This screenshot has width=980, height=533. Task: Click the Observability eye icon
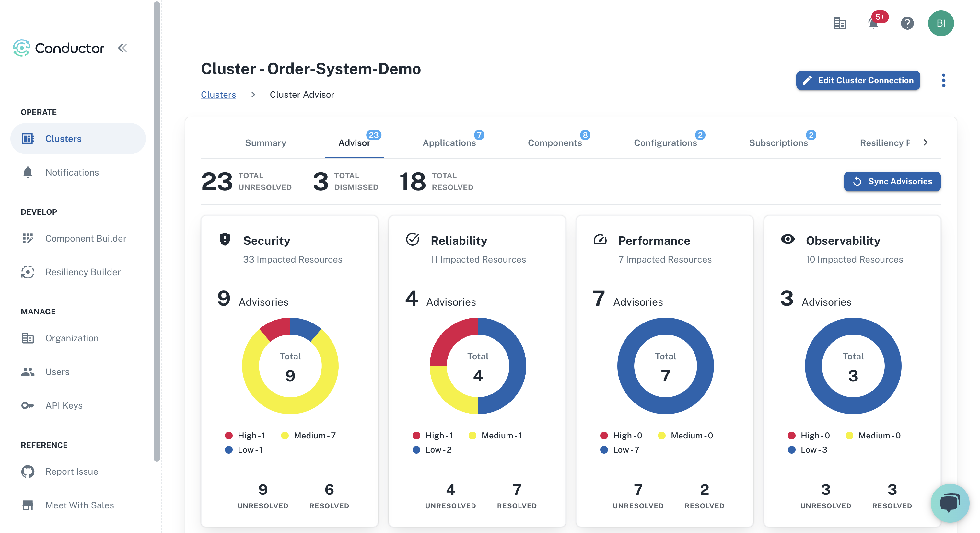tap(788, 240)
